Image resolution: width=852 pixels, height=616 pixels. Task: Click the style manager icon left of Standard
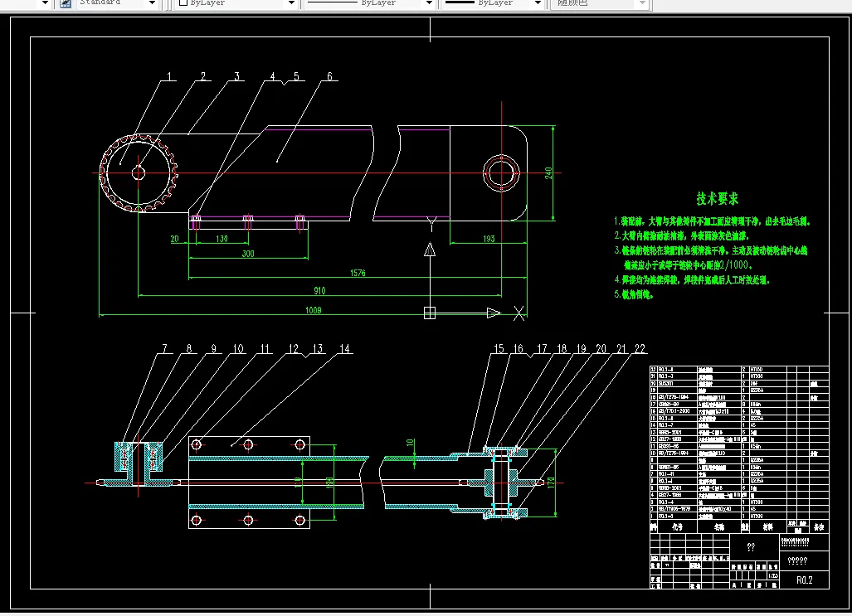click(x=66, y=3)
